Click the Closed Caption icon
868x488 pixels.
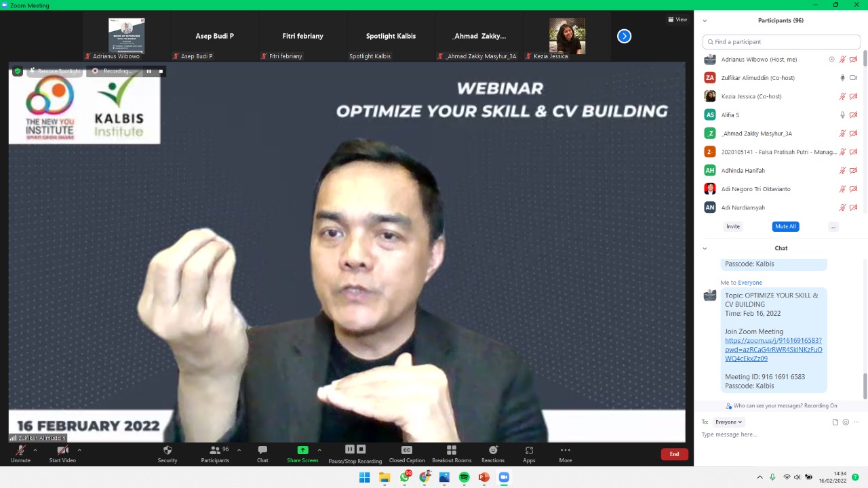(x=407, y=451)
